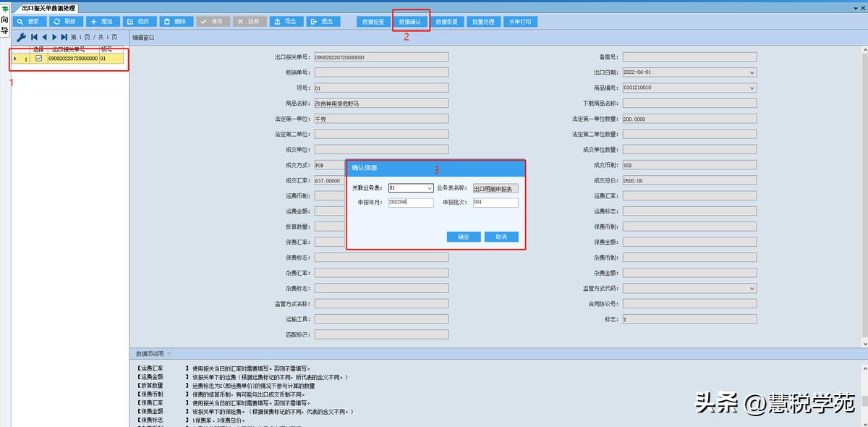Click the 项号 cell 01 in row 1
This screenshot has width=868, height=427.
pyautogui.click(x=111, y=59)
